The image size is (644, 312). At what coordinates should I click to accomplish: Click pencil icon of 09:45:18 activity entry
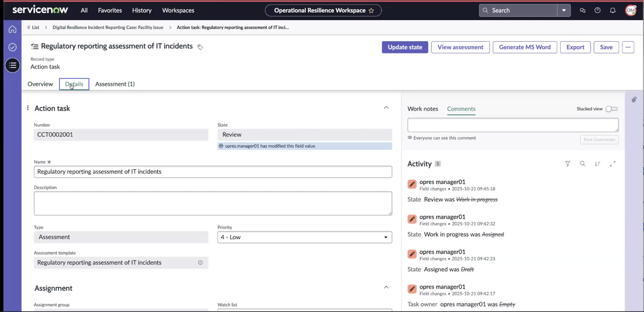[x=412, y=184]
